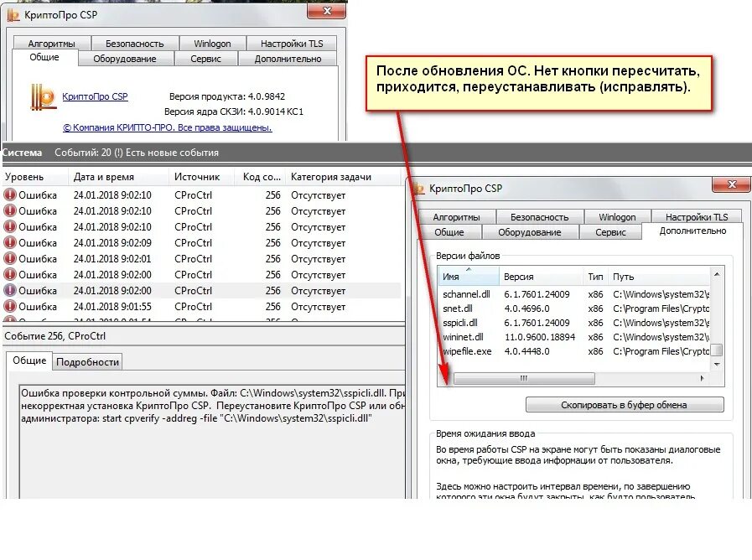Viewport: 752px width, 560px height.
Task: Click the horizontal scrollbar thumb under the file list
Action: pos(524,378)
